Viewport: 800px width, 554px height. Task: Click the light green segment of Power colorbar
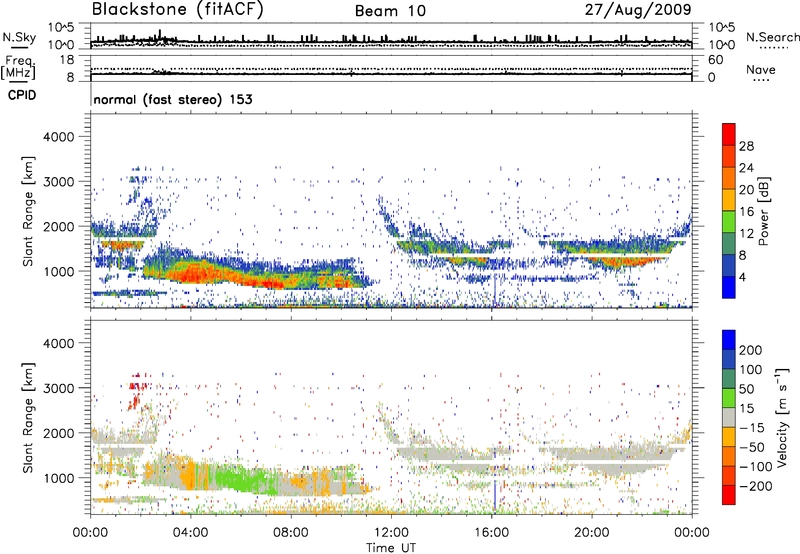[729, 222]
